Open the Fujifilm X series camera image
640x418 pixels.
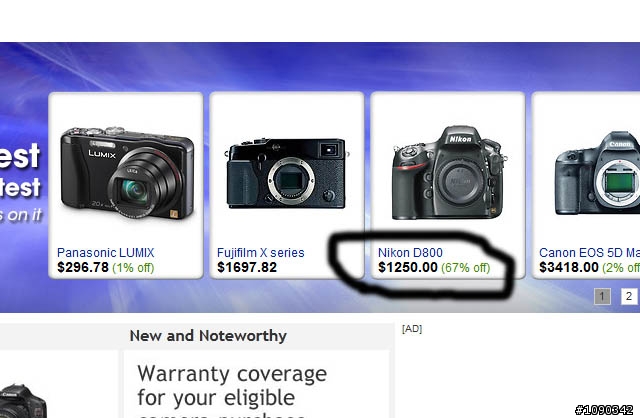click(287, 173)
